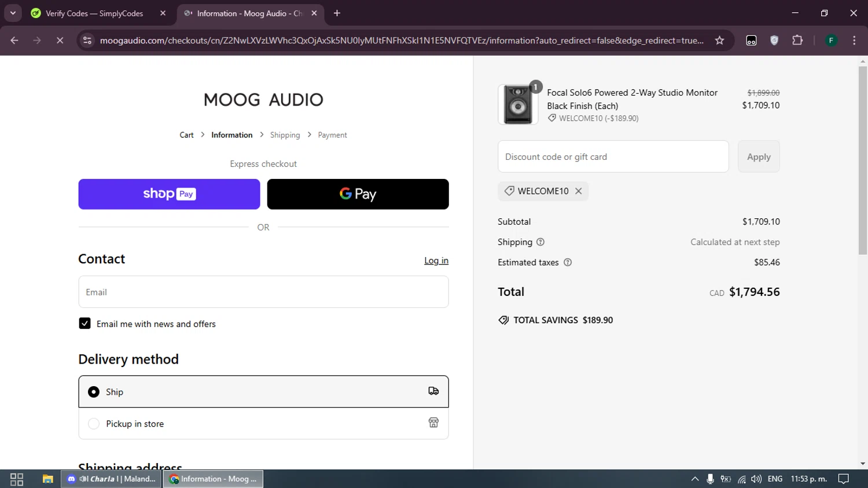Open the volume speaker tray icon

pos(756,479)
